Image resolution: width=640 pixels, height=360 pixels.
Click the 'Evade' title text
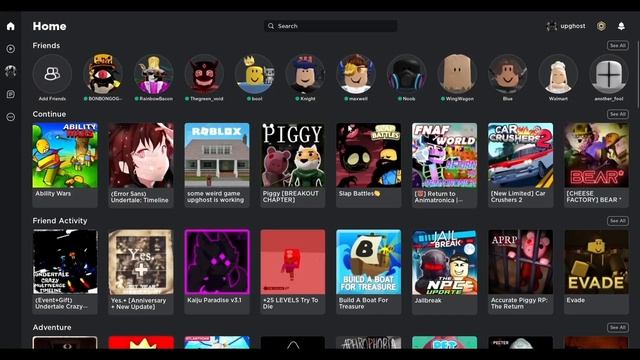click(x=576, y=300)
